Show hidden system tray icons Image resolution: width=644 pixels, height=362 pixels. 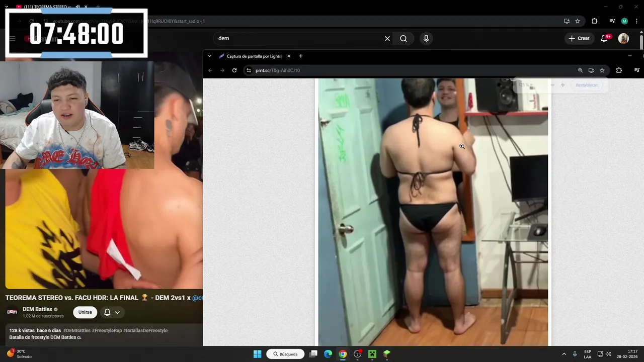(564, 354)
